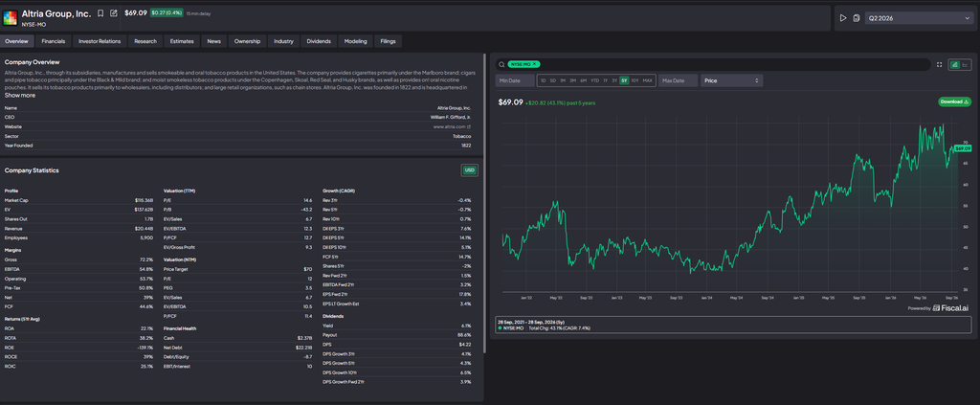This screenshot has width=980, height=405.
Task: Select the YTD chart range
Action: (x=595, y=80)
